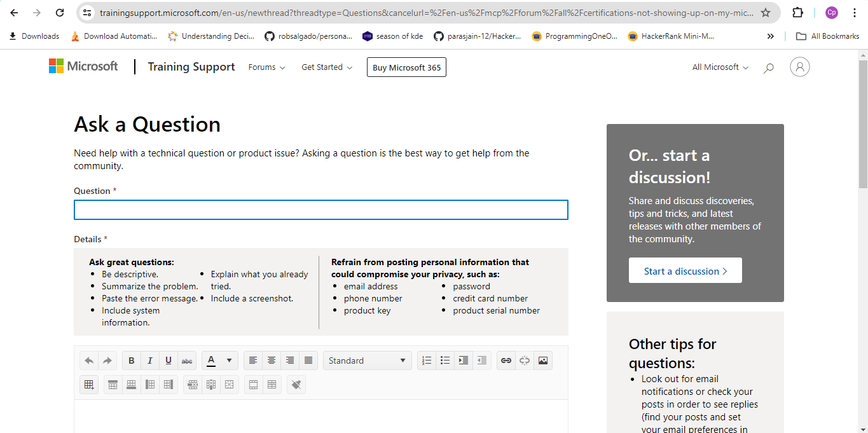The image size is (868, 433).
Task: Open the season of kde bookmark
Action: [x=392, y=36]
